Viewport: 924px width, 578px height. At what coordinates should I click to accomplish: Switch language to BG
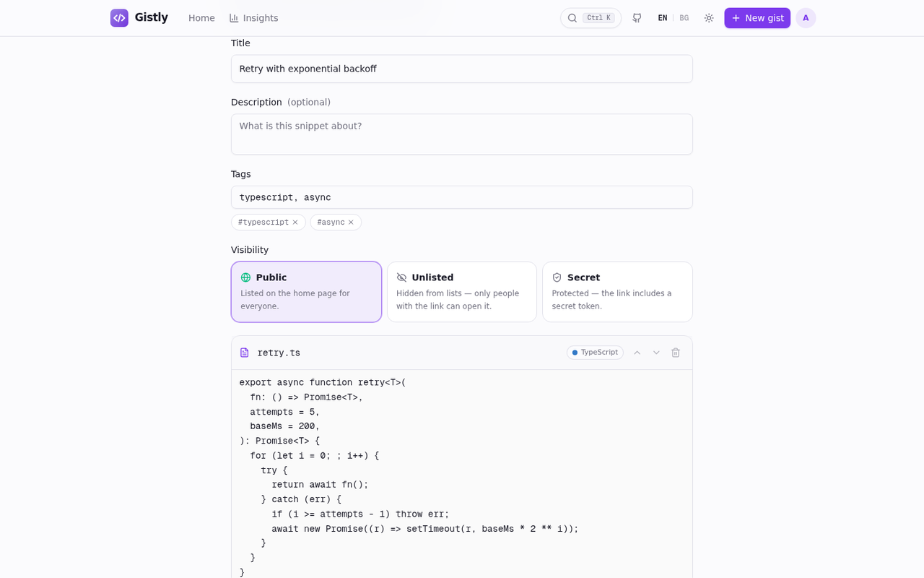(684, 18)
